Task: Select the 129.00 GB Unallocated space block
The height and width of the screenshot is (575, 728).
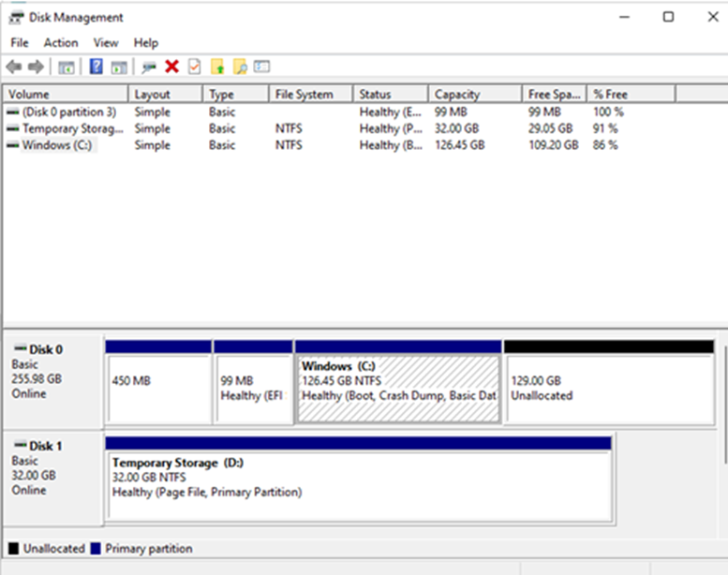Action: (x=609, y=383)
